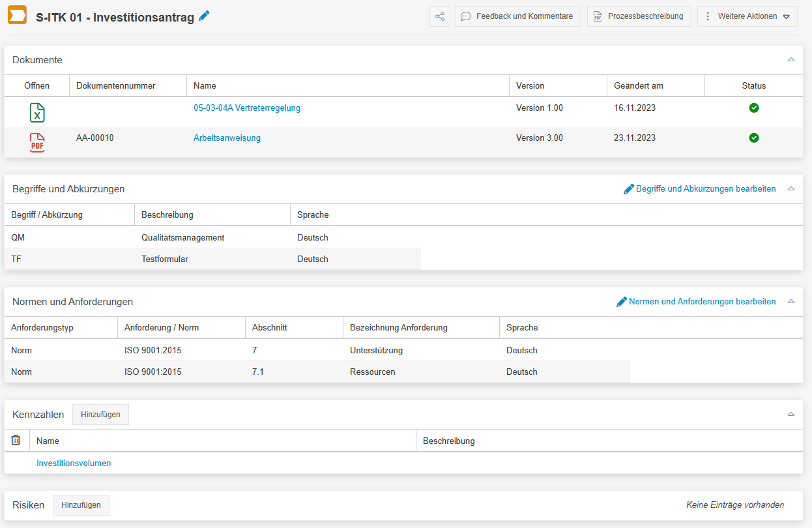Collapse the Kennzahlen panel
The height and width of the screenshot is (528, 812).
point(791,415)
